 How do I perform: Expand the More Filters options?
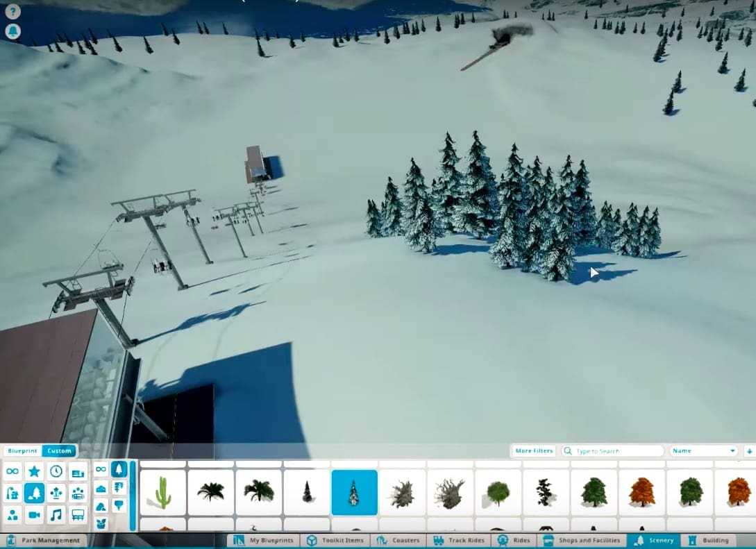pyautogui.click(x=533, y=451)
